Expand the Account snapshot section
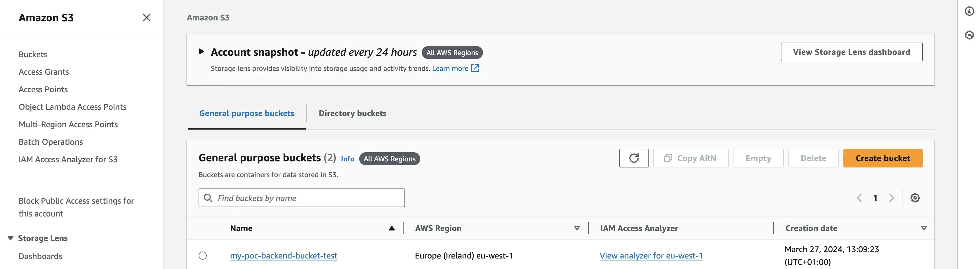 click(x=201, y=52)
